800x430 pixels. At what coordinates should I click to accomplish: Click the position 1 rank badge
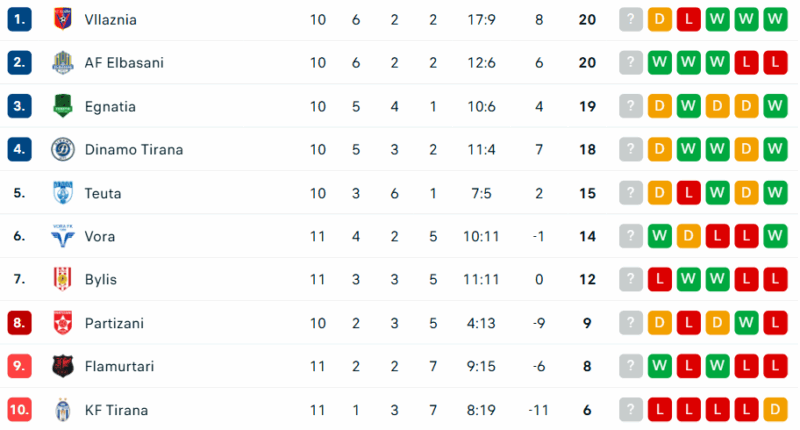click(20, 19)
